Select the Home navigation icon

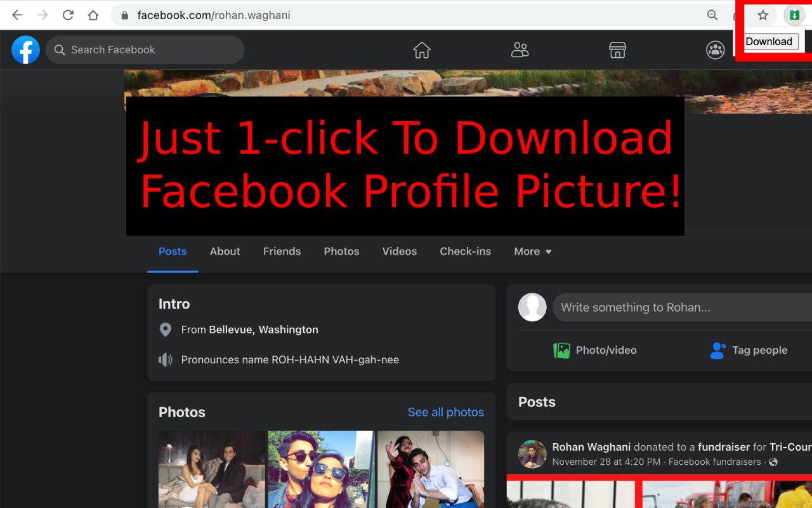tap(422, 49)
